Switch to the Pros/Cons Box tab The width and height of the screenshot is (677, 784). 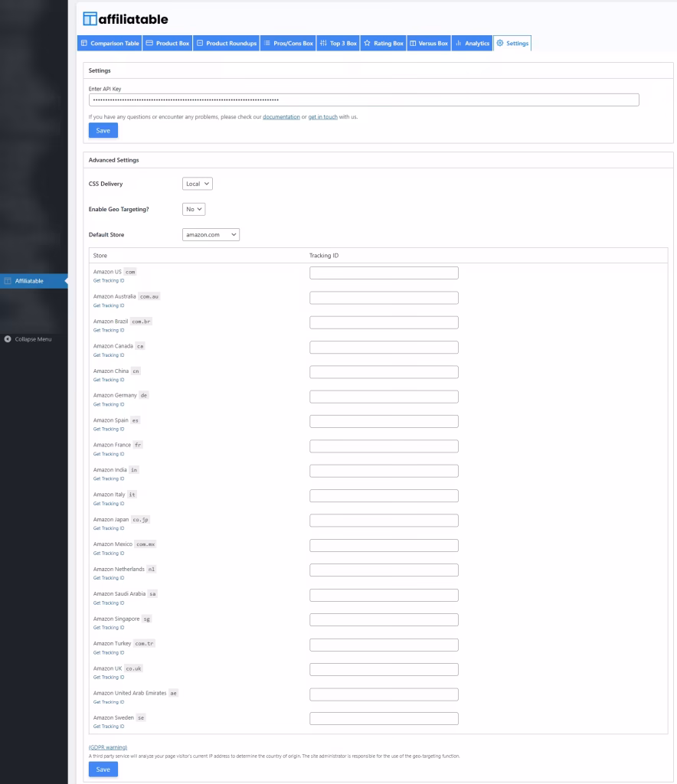(x=288, y=43)
